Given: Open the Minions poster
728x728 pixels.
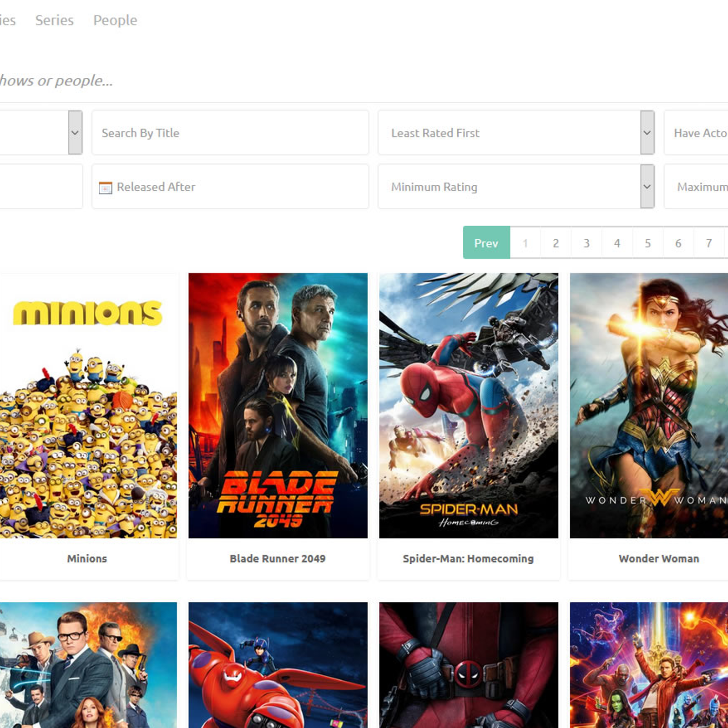Looking at the screenshot, I should pos(88,405).
